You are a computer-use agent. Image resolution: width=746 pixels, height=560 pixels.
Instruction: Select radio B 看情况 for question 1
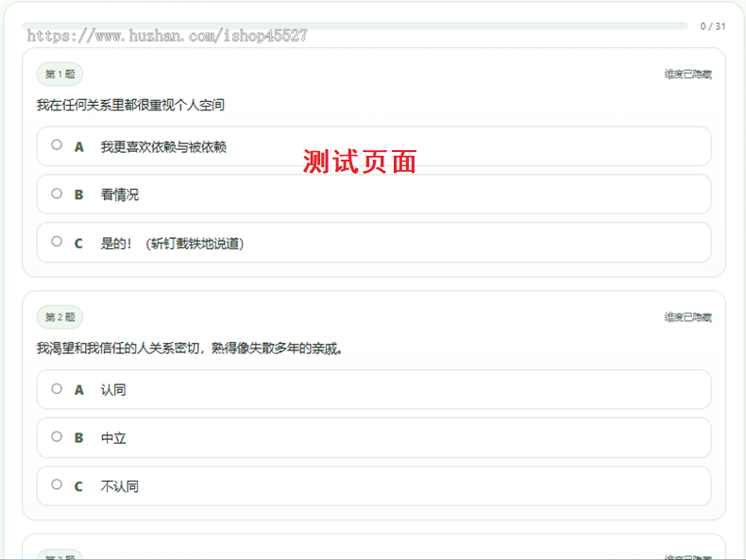(57, 194)
